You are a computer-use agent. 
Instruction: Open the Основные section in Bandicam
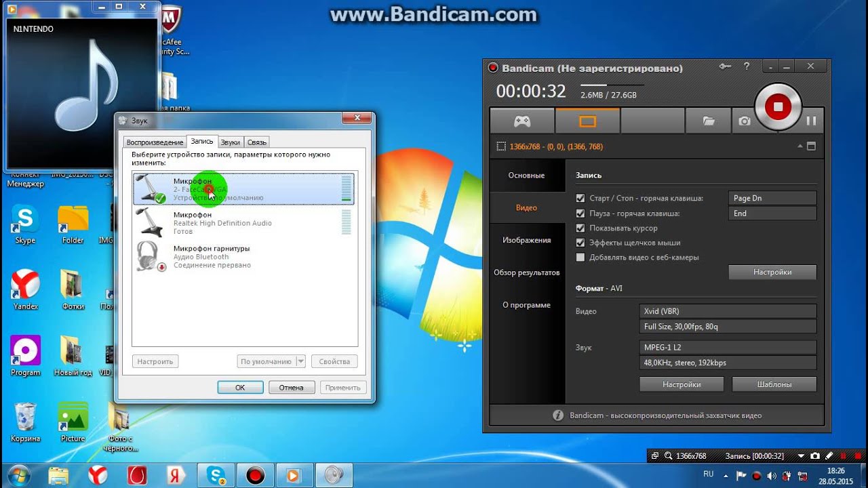click(x=527, y=176)
